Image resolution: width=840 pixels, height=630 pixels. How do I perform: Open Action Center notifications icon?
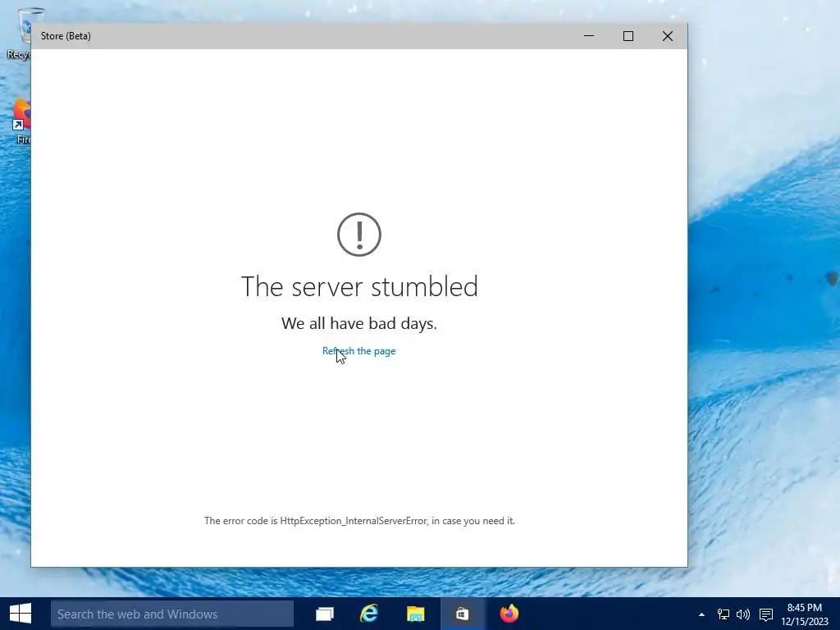766,614
